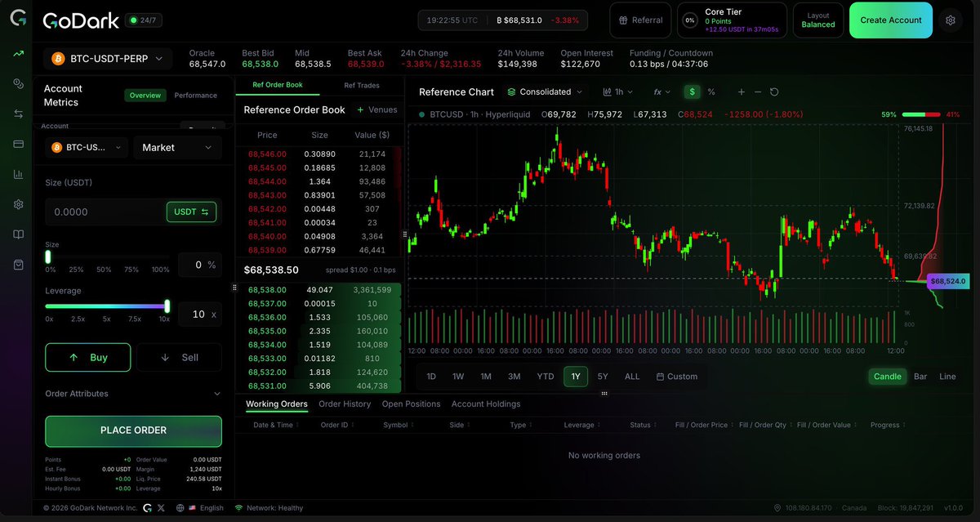The width and height of the screenshot is (980, 522).
Task: Open the Order History tab
Action: pyautogui.click(x=345, y=404)
